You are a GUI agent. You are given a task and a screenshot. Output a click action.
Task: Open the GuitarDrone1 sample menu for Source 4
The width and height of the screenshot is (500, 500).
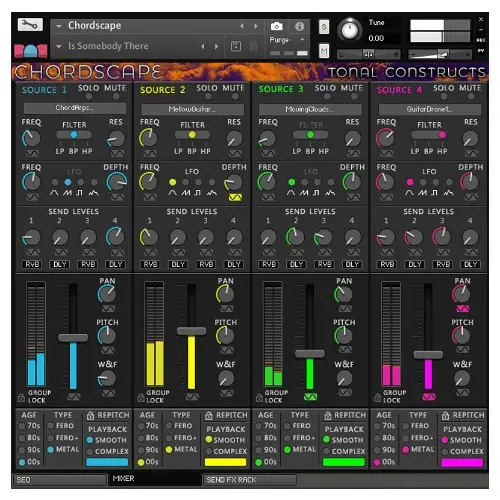[430, 109]
